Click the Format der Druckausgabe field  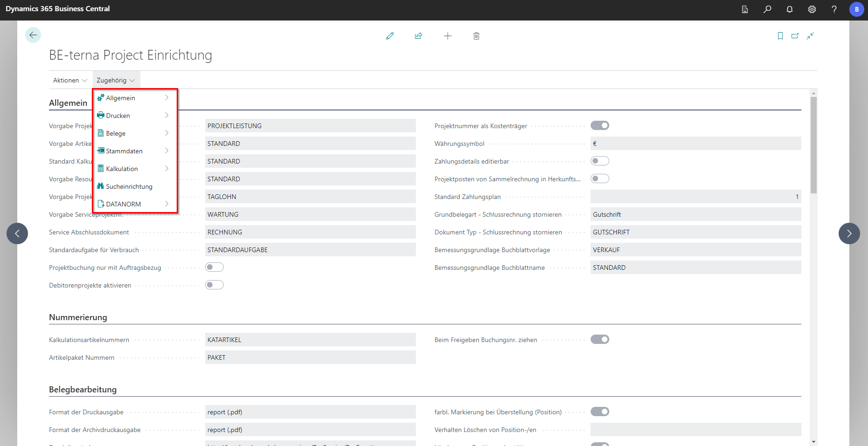point(310,412)
